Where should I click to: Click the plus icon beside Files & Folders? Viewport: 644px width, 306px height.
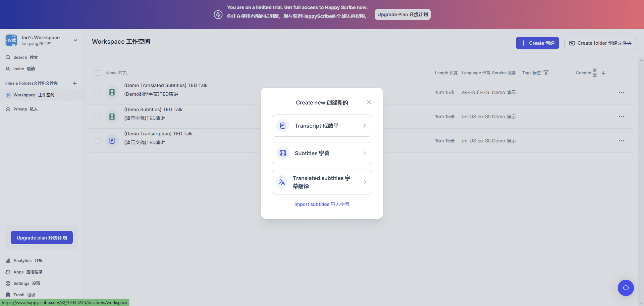tap(75, 83)
